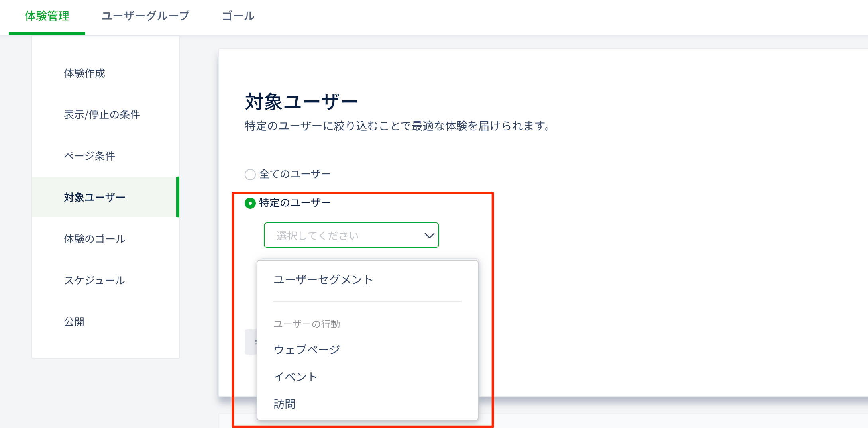Open the 公開 sidebar step
This screenshot has height=428, width=868.
tap(75, 322)
